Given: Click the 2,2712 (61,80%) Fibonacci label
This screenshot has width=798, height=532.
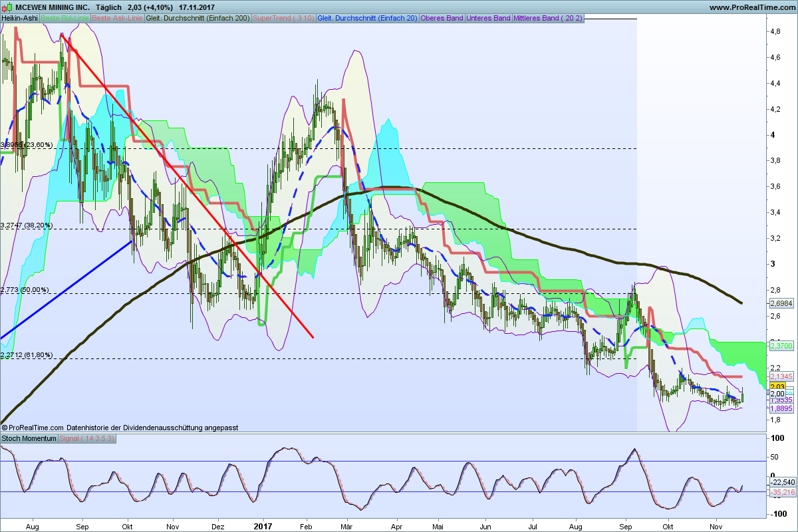Looking at the screenshot, I should tap(27, 355).
